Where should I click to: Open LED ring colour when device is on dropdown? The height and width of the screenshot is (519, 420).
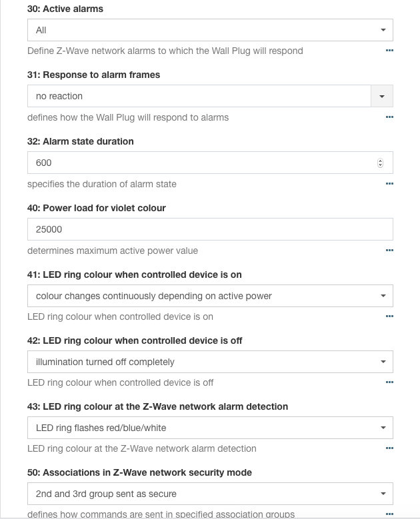tap(210, 296)
